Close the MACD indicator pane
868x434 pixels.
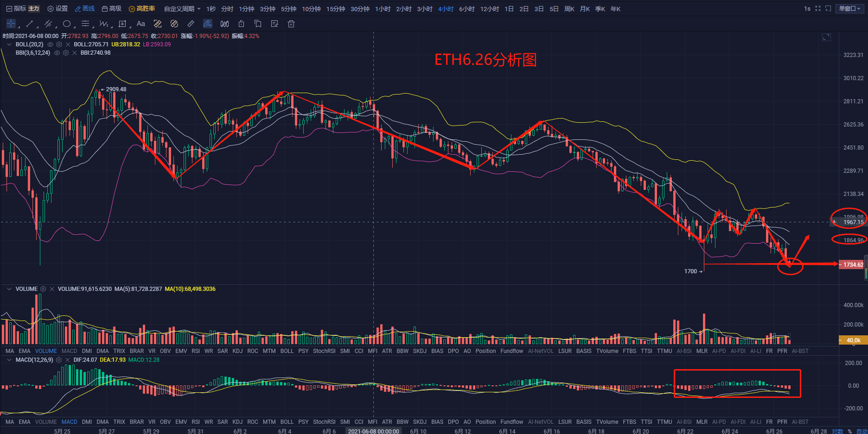coord(68,360)
